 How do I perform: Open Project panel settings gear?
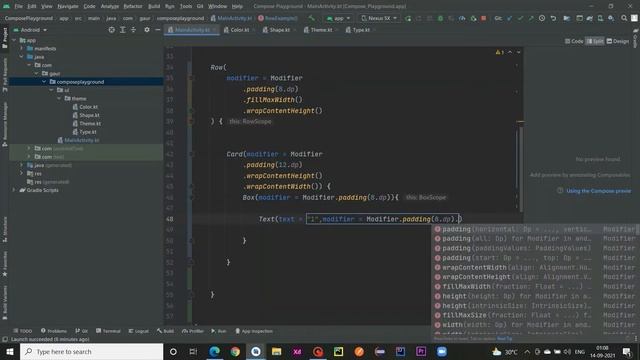(147, 30)
